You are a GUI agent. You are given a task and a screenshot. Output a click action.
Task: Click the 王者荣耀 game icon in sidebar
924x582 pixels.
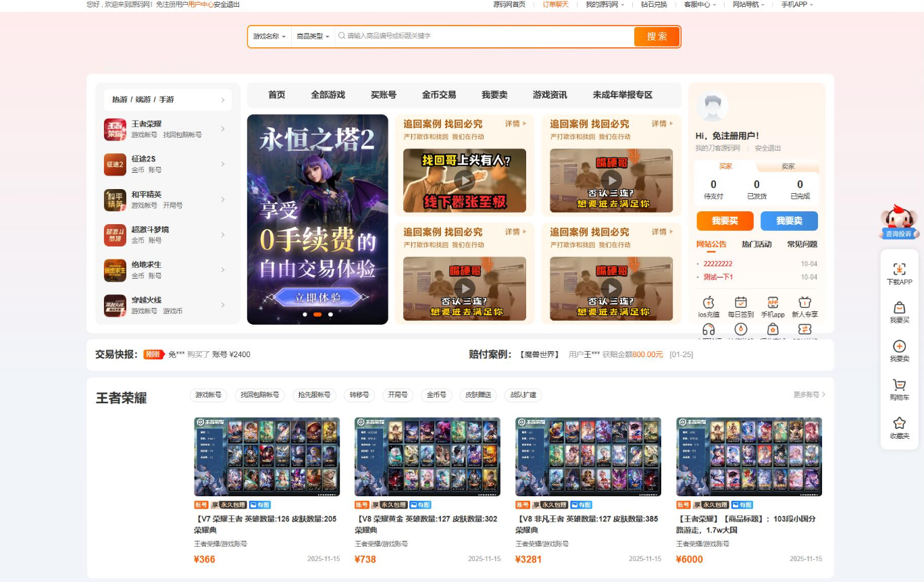click(115, 129)
